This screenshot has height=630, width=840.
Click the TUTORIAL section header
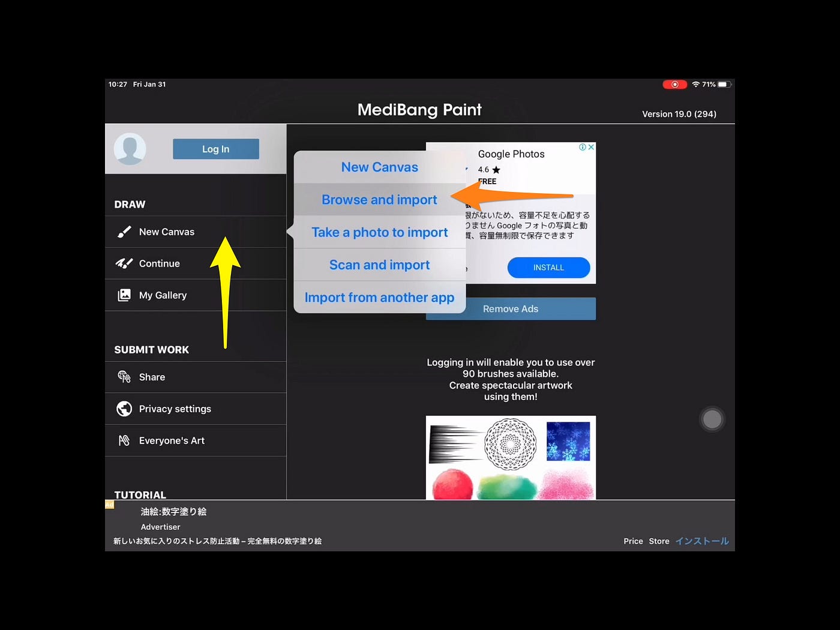pyautogui.click(x=140, y=494)
